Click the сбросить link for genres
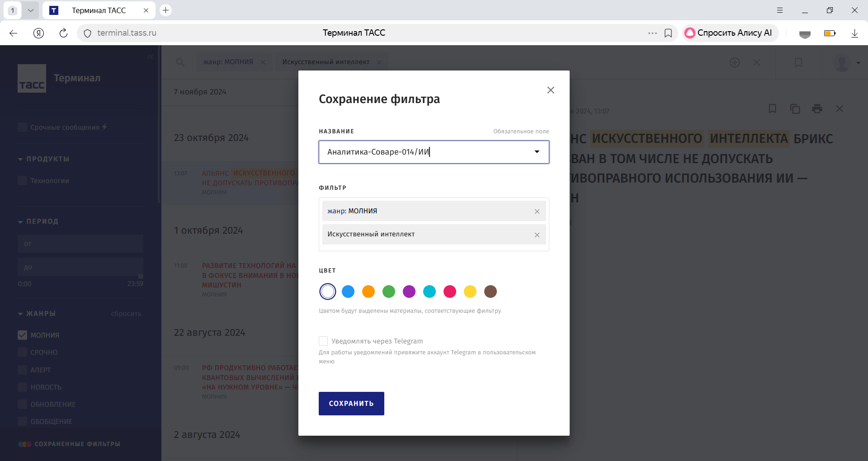The width and height of the screenshot is (868, 461). (x=125, y=313)
